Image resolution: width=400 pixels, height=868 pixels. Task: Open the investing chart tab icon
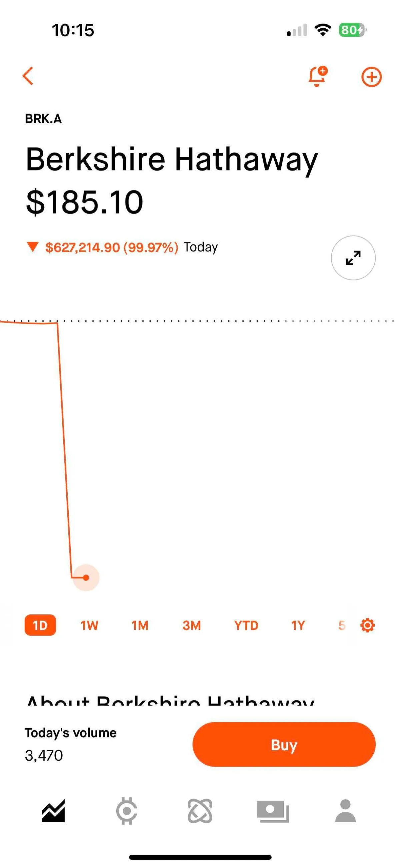point(53,811)
